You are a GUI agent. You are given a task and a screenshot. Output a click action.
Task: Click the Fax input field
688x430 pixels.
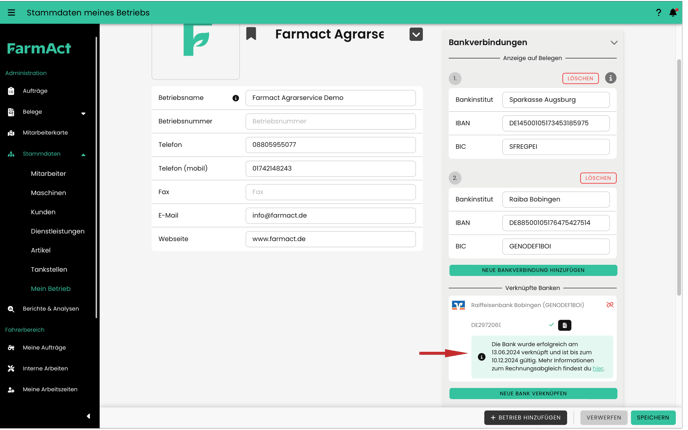point(330,192)
